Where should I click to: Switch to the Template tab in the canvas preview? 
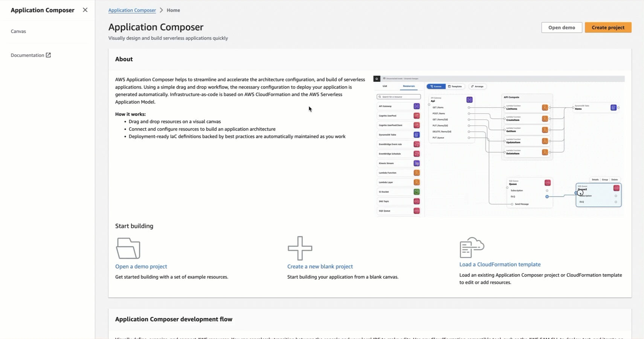tap(455, 86)
